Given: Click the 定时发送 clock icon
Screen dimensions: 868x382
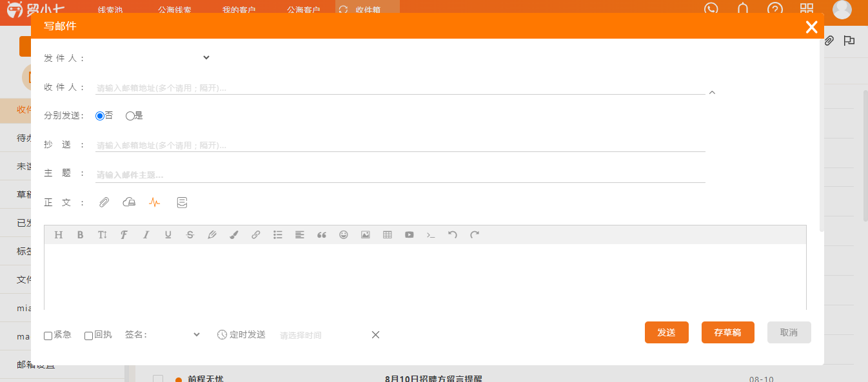Looking at the screenshot, I should 222,335.
